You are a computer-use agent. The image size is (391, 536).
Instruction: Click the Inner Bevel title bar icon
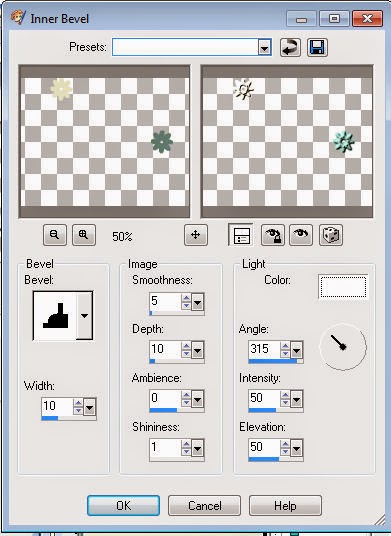tap(17, 17)
